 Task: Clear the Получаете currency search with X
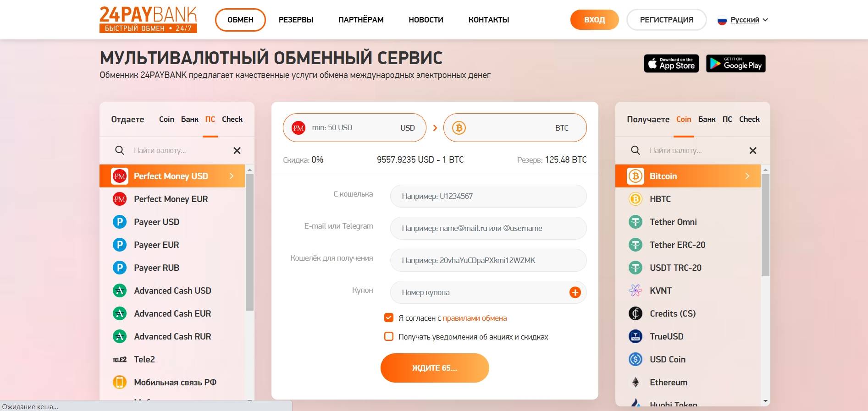tap(753, 150)
